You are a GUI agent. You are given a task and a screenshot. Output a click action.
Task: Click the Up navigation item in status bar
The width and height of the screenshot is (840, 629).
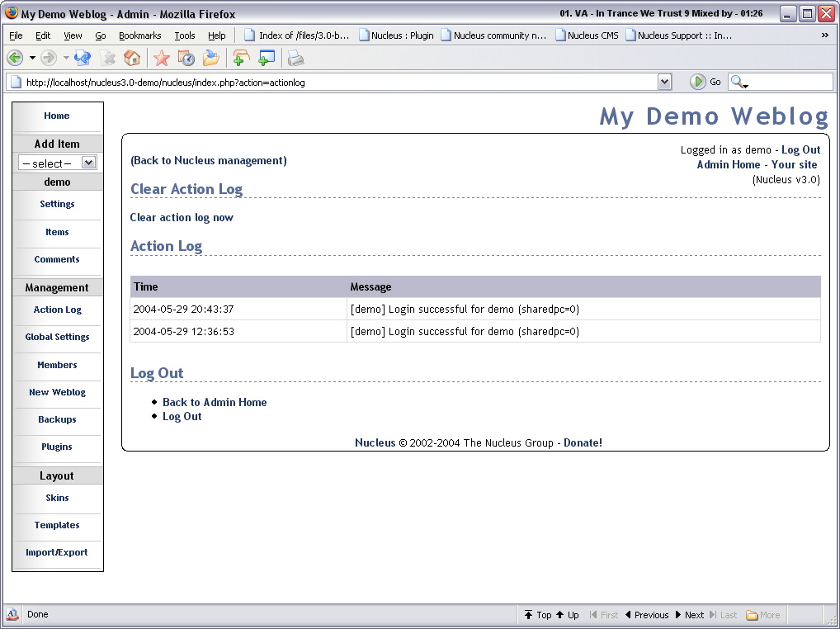(567, 614)
